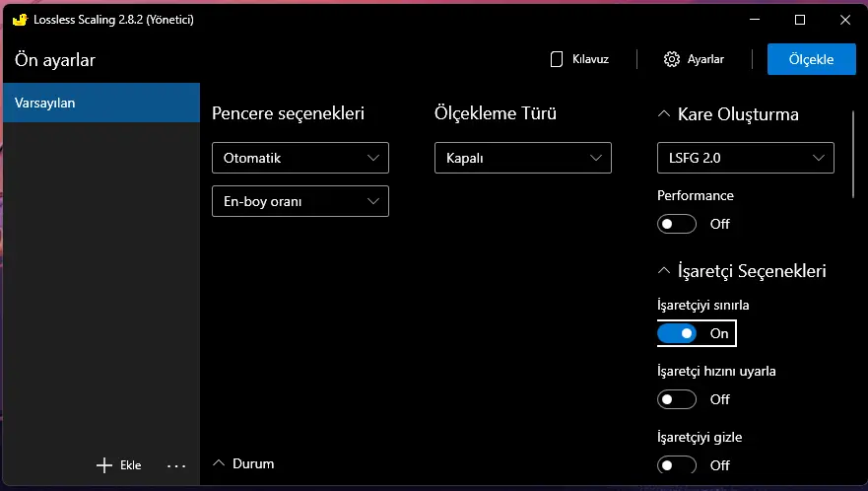Collapse the Kare Oluşturma section
The width and height of the screenshot is (868, 491).
664,114
